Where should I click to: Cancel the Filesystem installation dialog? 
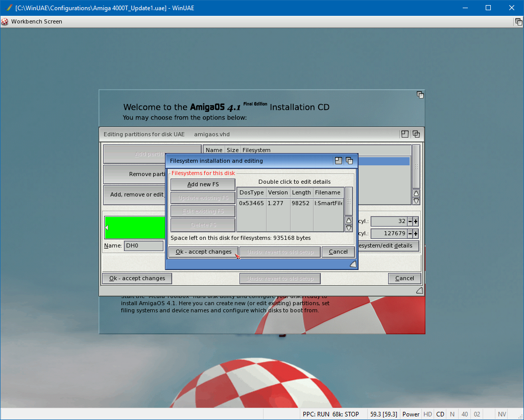pos(338,252)
